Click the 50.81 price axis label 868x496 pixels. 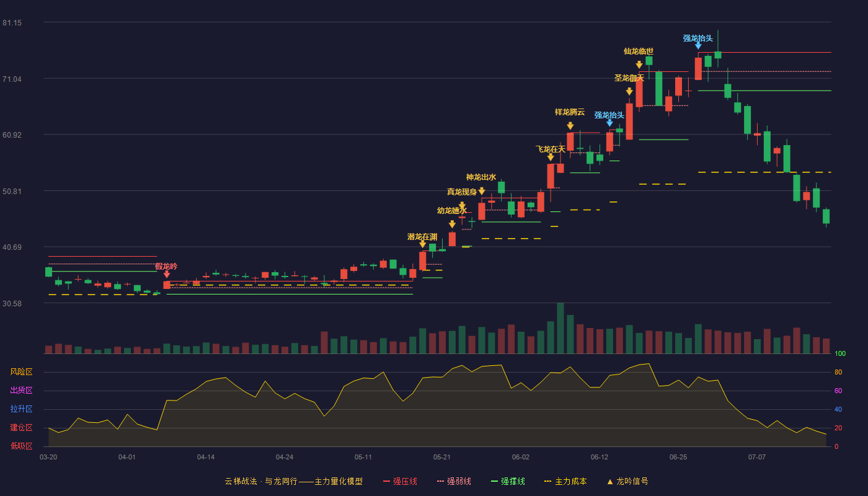(12, 191)
